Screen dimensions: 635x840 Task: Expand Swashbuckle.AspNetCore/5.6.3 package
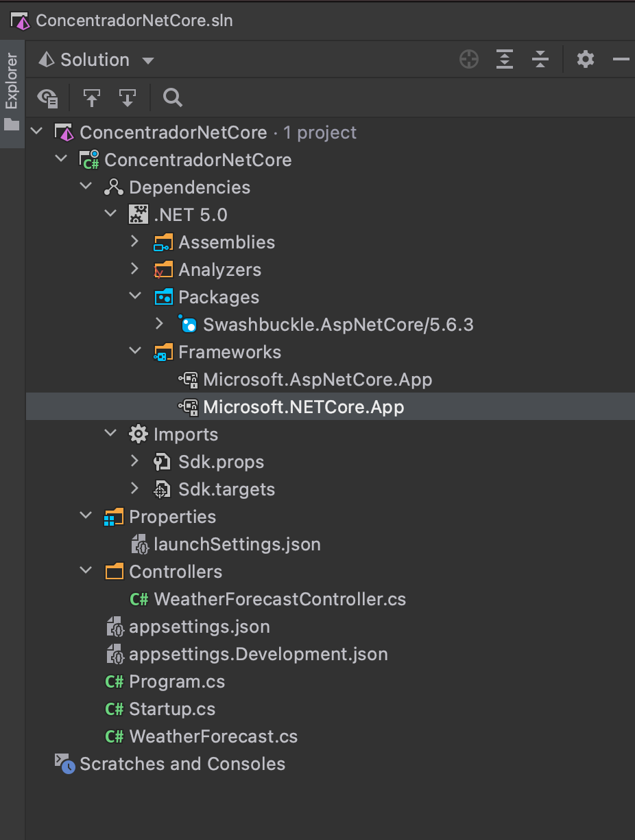[159, 323]
